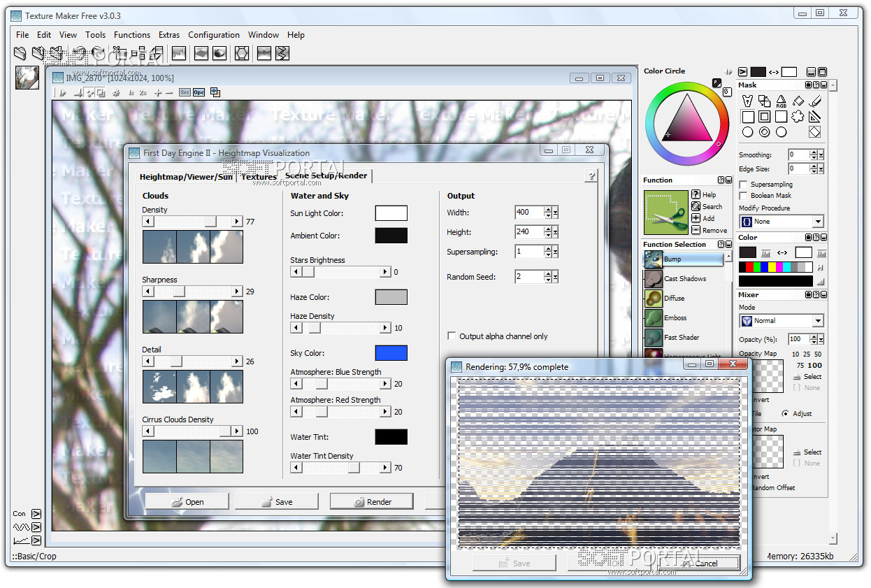
Task: Check Output alpha channel only
Action: pos(452,336)
